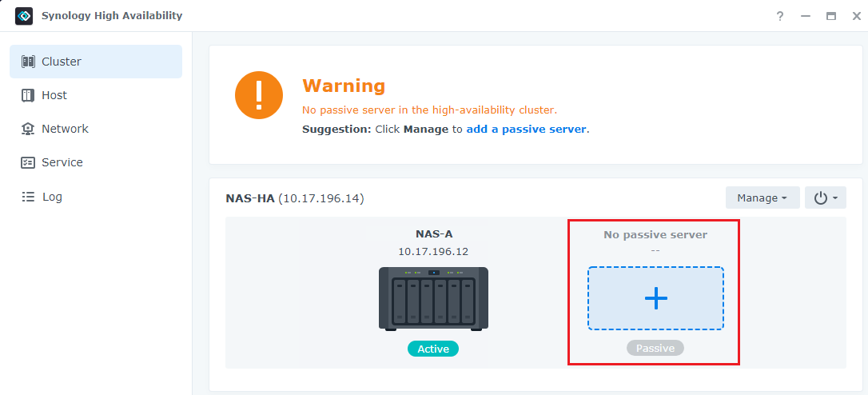Maximize the High Availability window
The image size is (868, 395).
[x=831, y=16]
